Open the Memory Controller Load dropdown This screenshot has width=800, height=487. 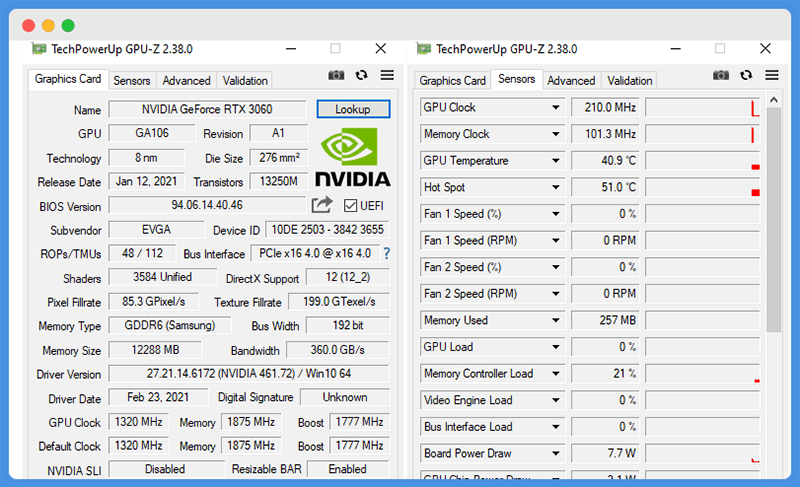point(556,374)
